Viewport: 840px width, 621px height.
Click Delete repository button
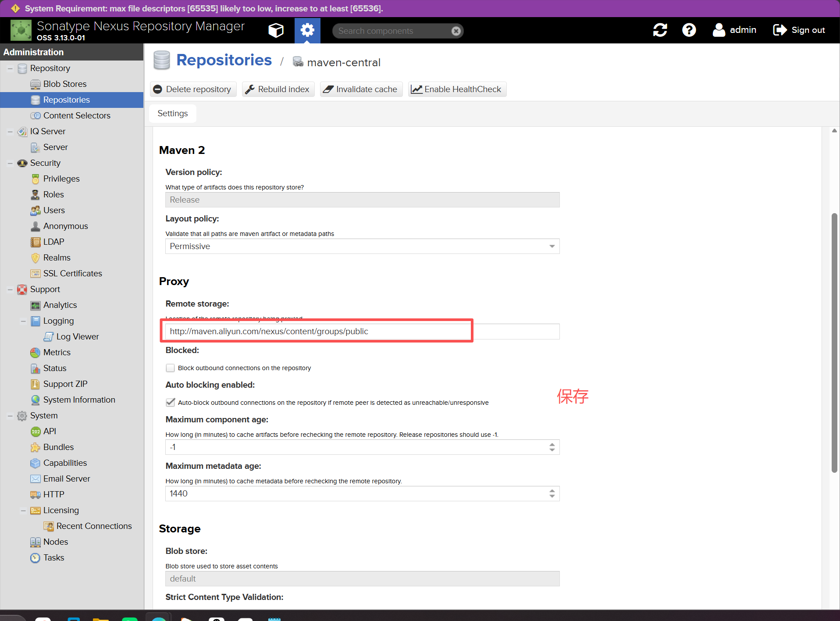tap(193, 89)
